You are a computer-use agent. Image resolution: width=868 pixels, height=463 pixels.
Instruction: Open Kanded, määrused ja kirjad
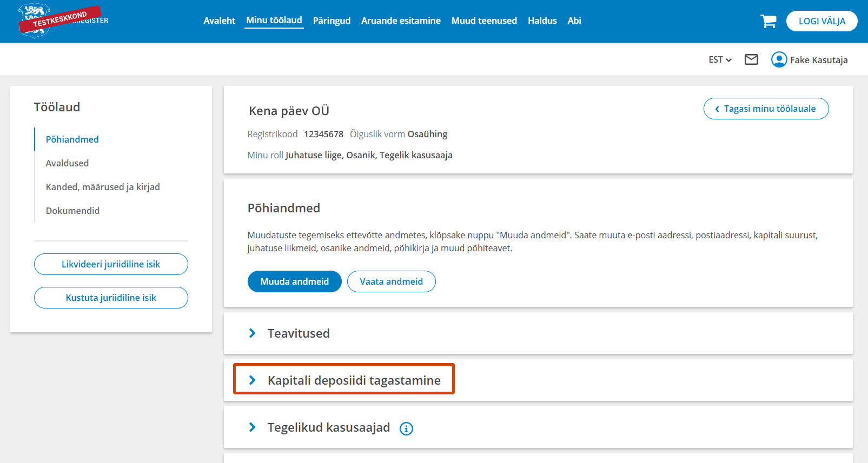click(x=103, y=187)
